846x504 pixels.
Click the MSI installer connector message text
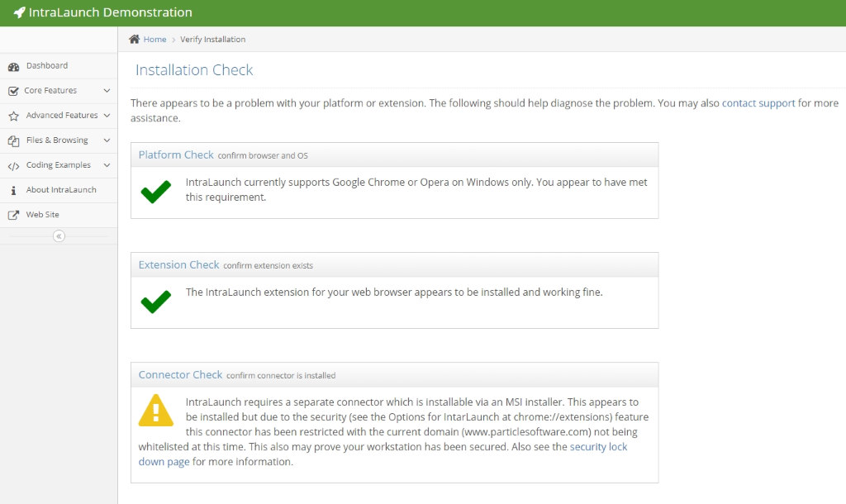(x=393, y=431)
